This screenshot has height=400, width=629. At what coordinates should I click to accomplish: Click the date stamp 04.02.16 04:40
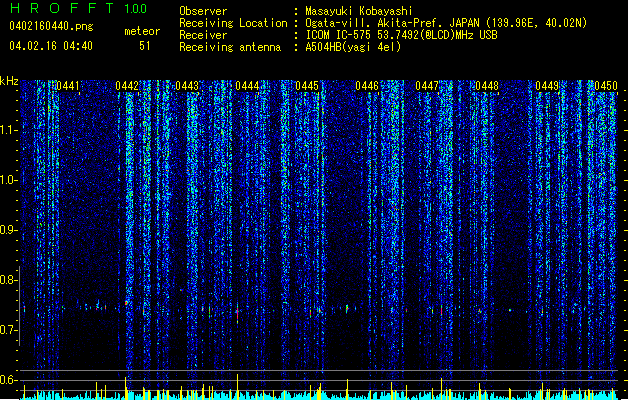click(51, 46)
